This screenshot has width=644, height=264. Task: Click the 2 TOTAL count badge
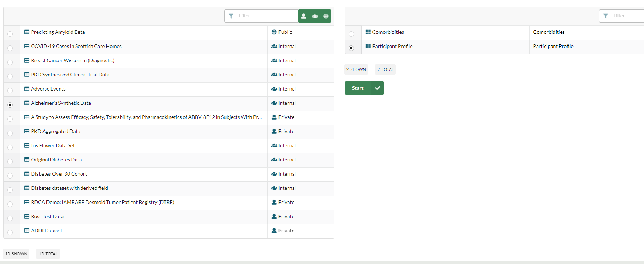point(385,69)
